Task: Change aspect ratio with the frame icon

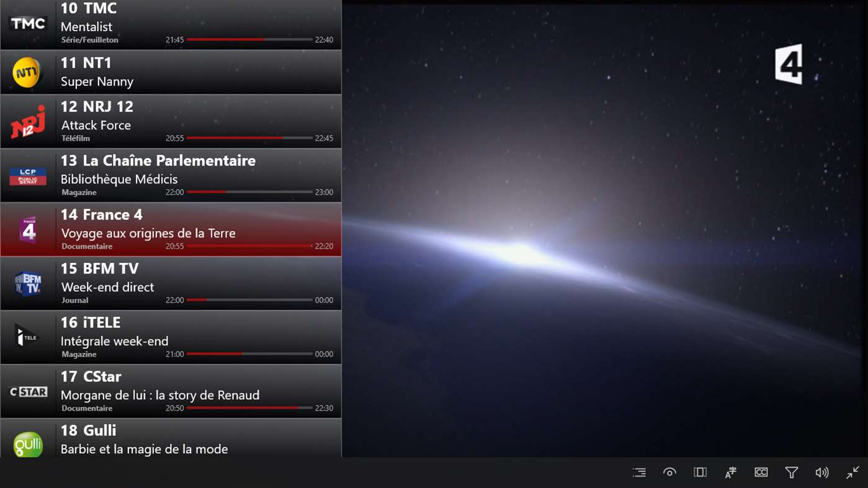Action: (700, 472)
